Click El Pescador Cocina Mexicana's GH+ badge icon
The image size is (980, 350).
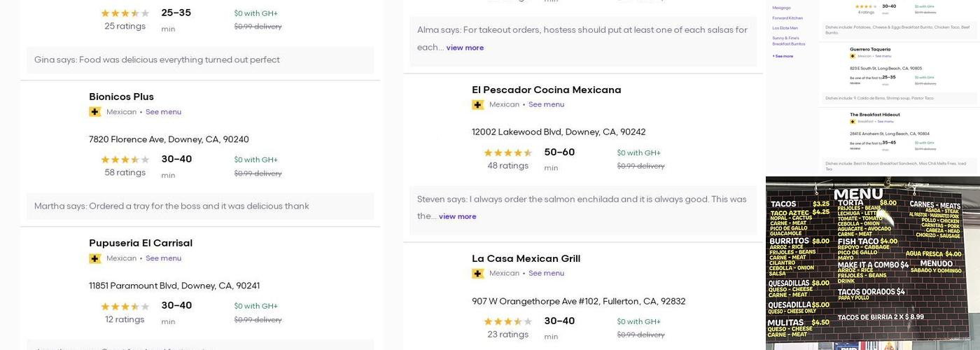tap(478, 105)
